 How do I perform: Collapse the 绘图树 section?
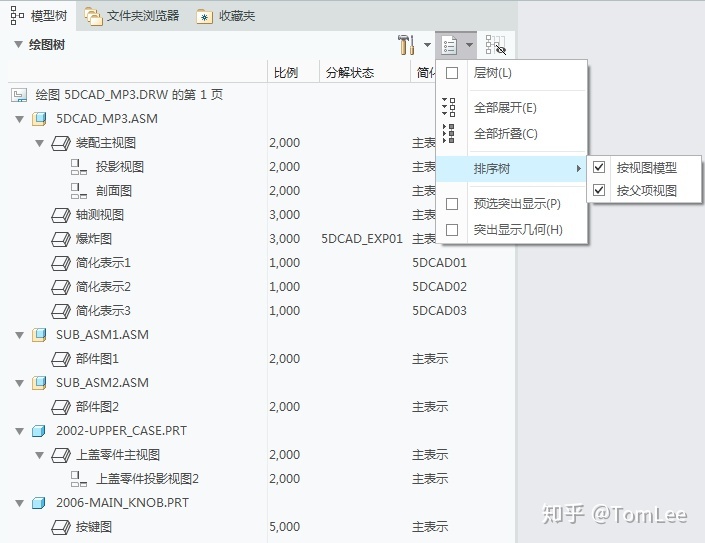point(18,45)
